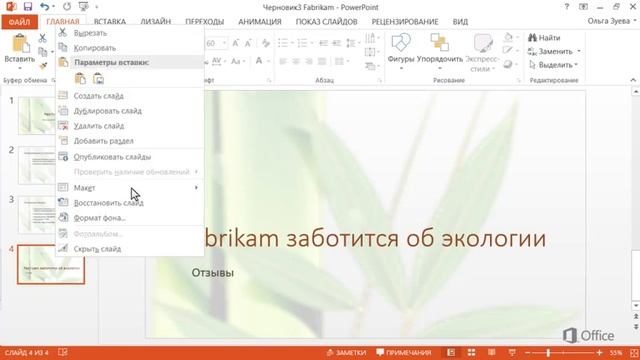Expand Макет submenu arrow in context menu
This screenshot has height=360, width=640.
[196, 187]
